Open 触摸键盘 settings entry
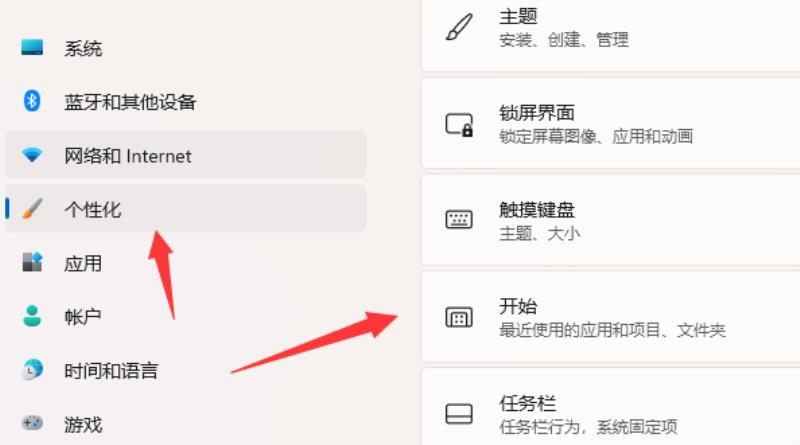Screen dimensions: 800x445 tap(610, 220)
